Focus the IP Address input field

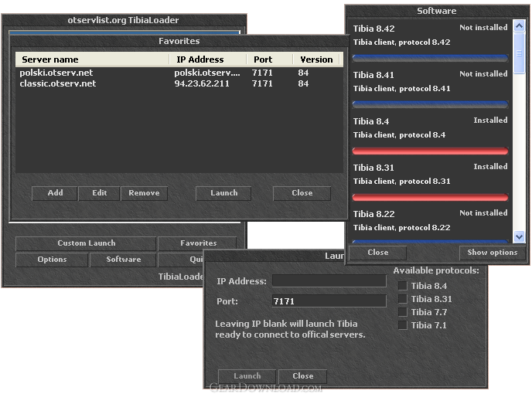coord(329,281)
